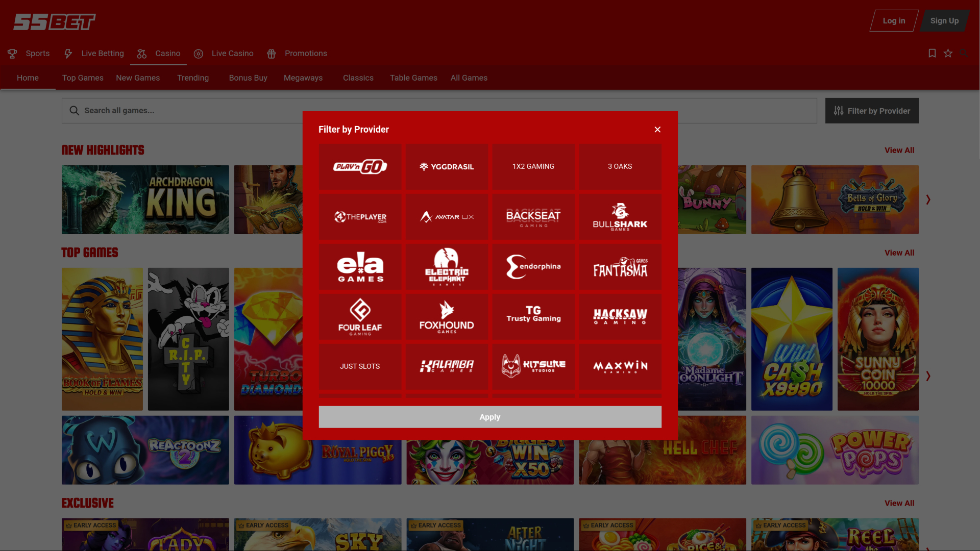Pick the Bullshark Games provider tile
The width and height of the screenshot is (980, 551).
[620, 216]
